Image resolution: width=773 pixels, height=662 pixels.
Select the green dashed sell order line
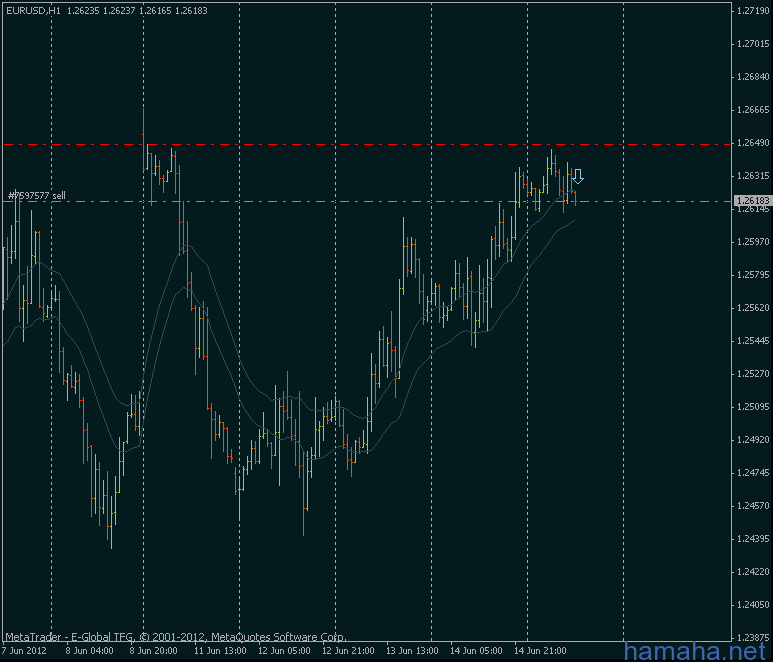pyautogui.click(x=367, y=202)
